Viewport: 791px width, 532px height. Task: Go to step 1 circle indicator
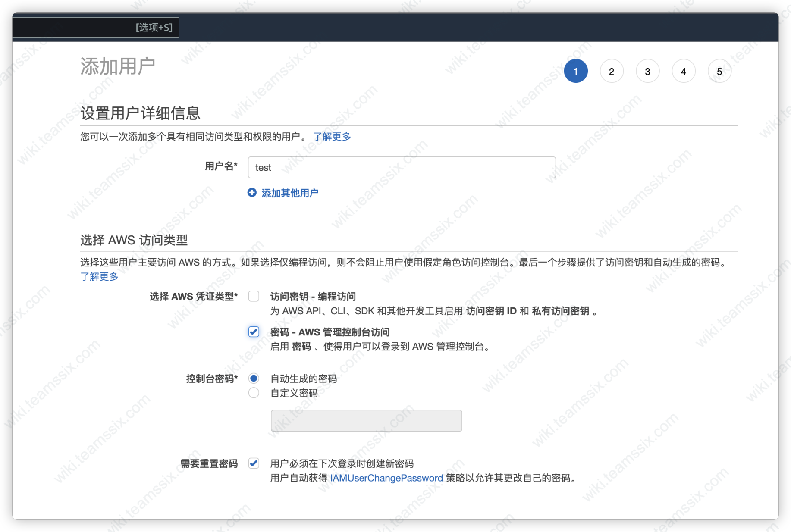point(575,72)
